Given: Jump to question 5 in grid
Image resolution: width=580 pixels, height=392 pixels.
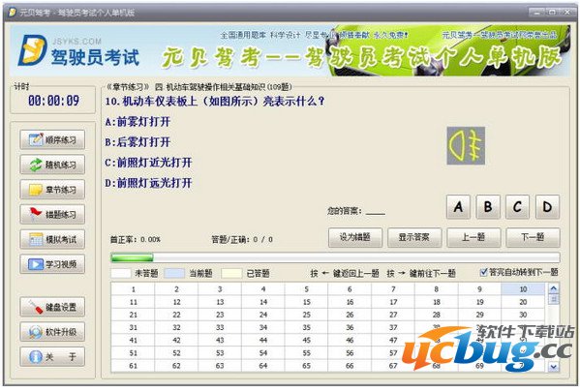Looking at the screenshot, I should (306, 289).
